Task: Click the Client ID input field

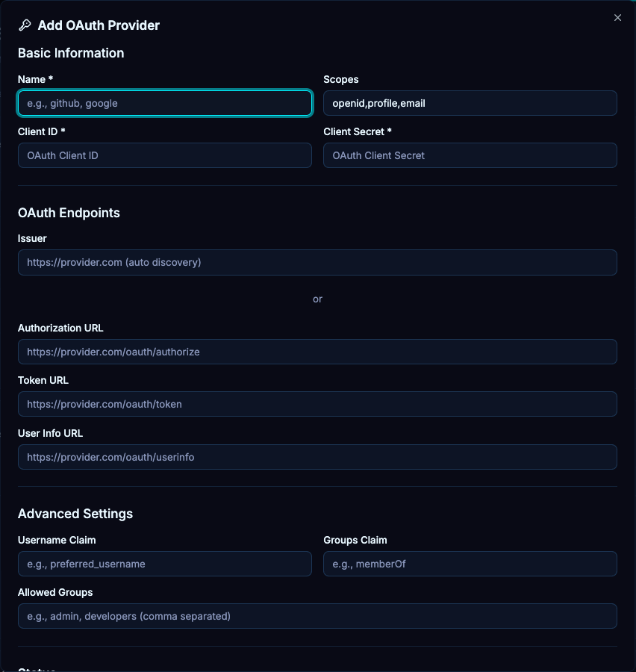Action: click(164, 155)
